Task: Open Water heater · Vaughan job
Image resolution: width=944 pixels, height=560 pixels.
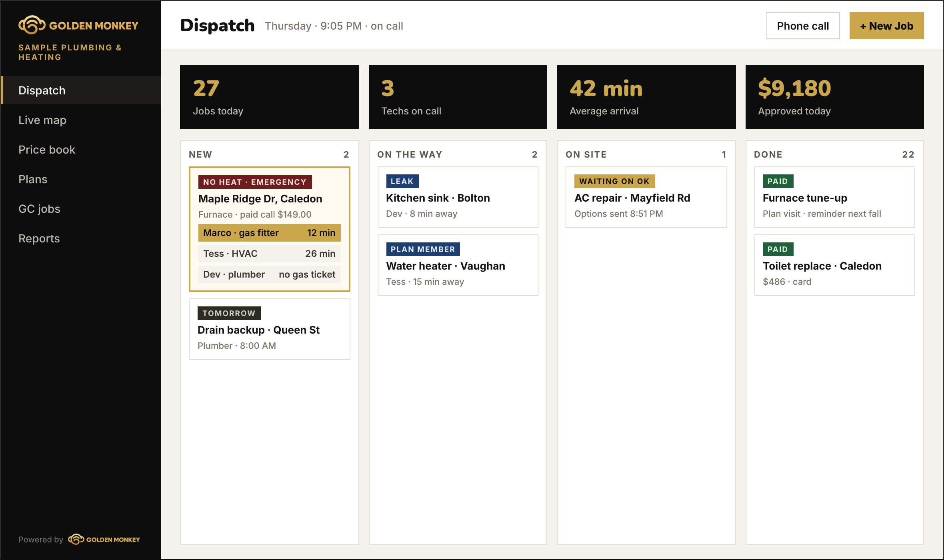Action: click(x=458, y=265)
